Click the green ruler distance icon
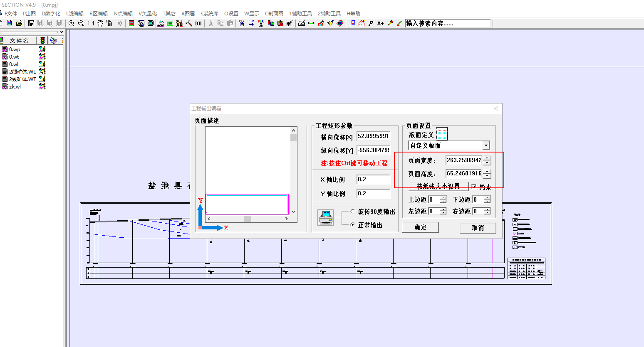 coord(311,23)
